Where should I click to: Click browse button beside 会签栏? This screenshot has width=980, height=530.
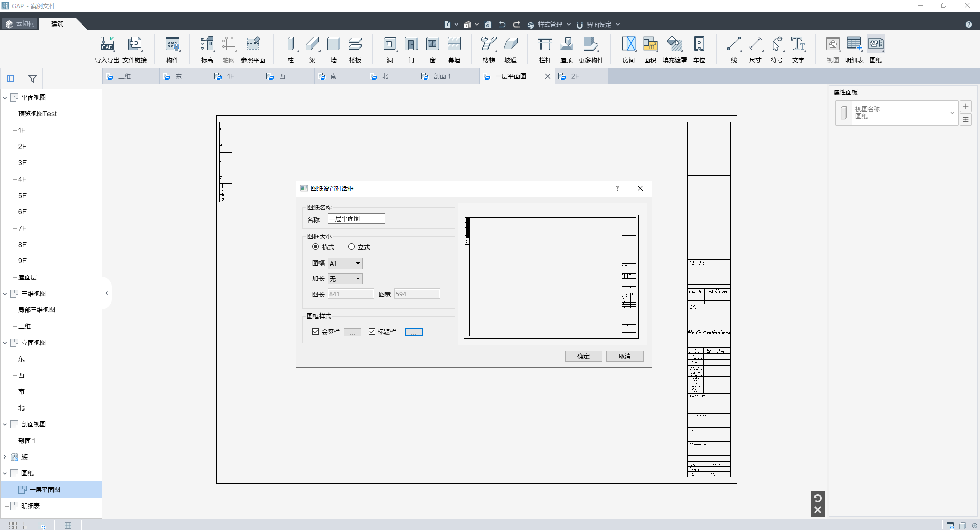point(352,332)
